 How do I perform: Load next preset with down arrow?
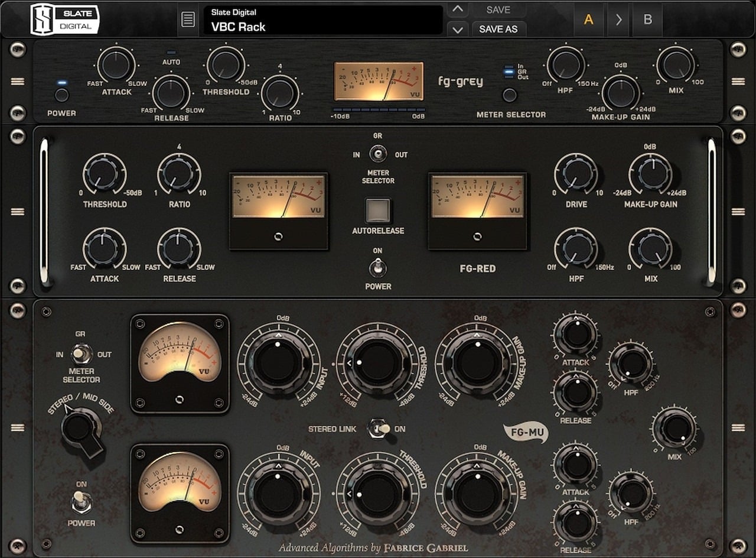point(457,28)
